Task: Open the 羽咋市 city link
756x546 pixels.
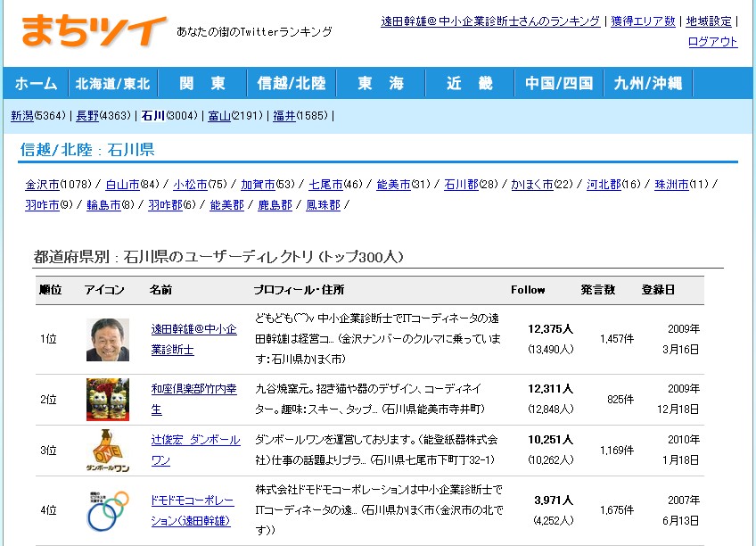Action: [43, 205]
